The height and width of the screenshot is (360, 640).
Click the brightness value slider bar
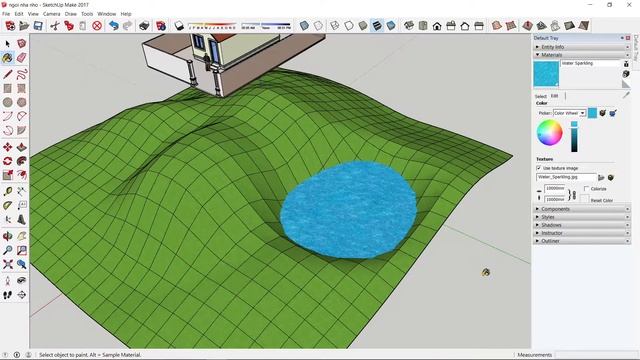(x=574, y=137)
